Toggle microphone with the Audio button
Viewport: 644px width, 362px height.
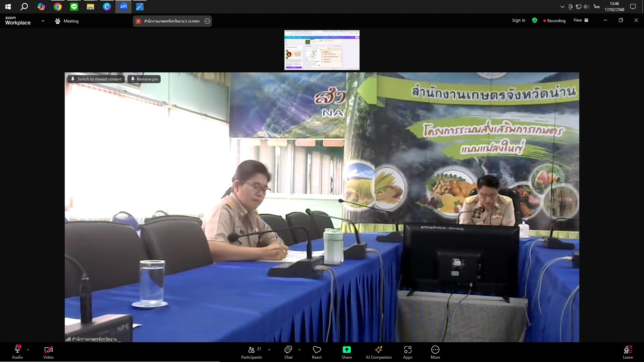coord(17,350)
